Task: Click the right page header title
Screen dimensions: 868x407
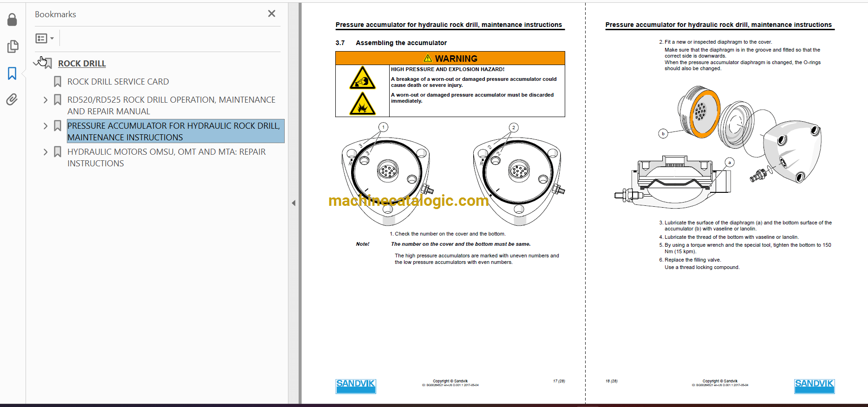Action: (x=718, y=25)
